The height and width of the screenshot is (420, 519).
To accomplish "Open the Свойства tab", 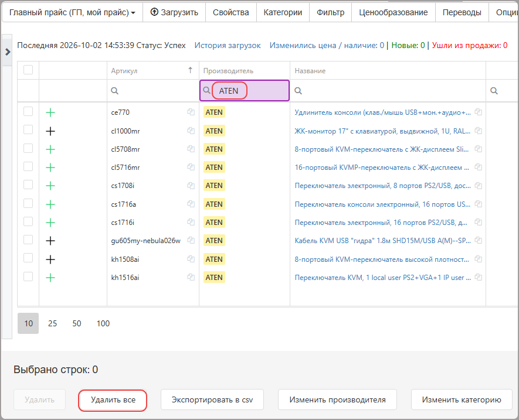I will point(230,12).
